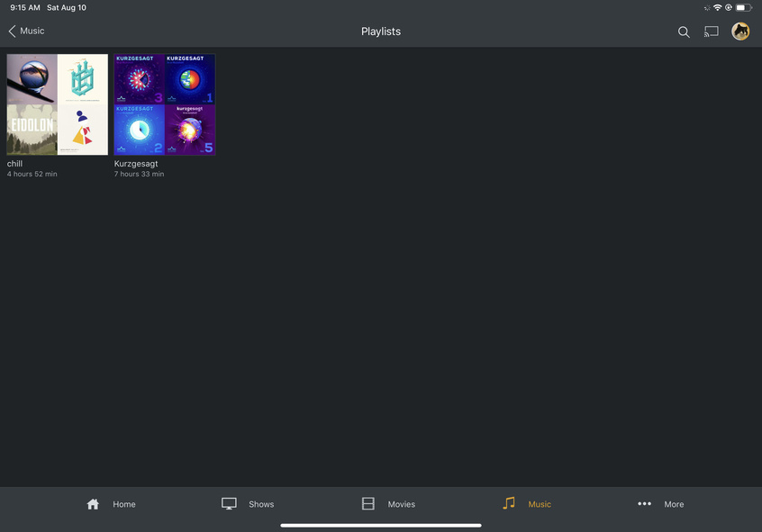Tap the Music back label
Screen dimensions: 762x532
coord(32,32)
